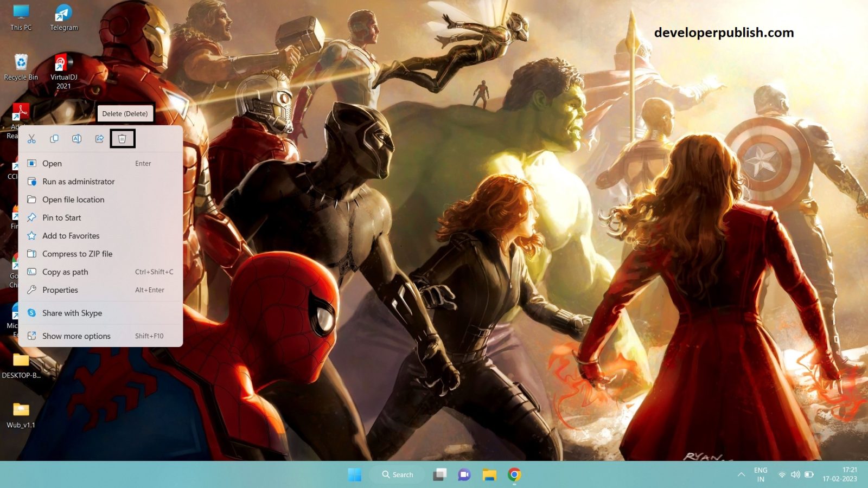Open File Explorer from the taskbar

(488, 474)
